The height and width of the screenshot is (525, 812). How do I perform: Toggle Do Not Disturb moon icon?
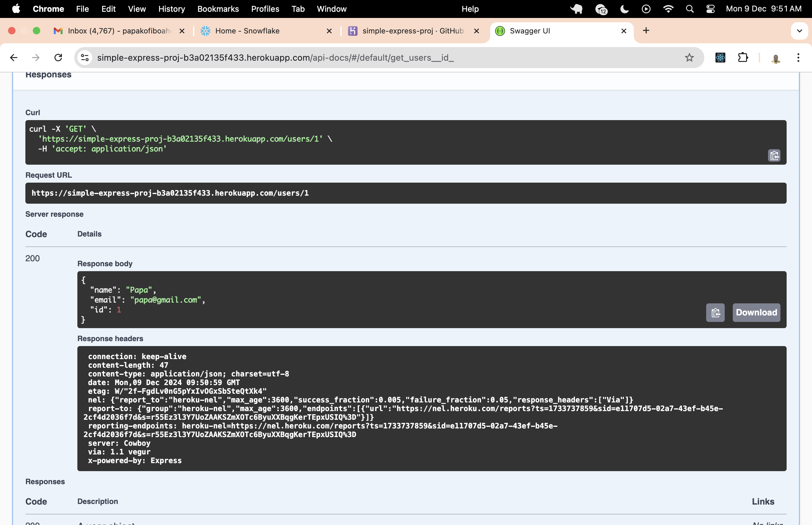(624, 9)
